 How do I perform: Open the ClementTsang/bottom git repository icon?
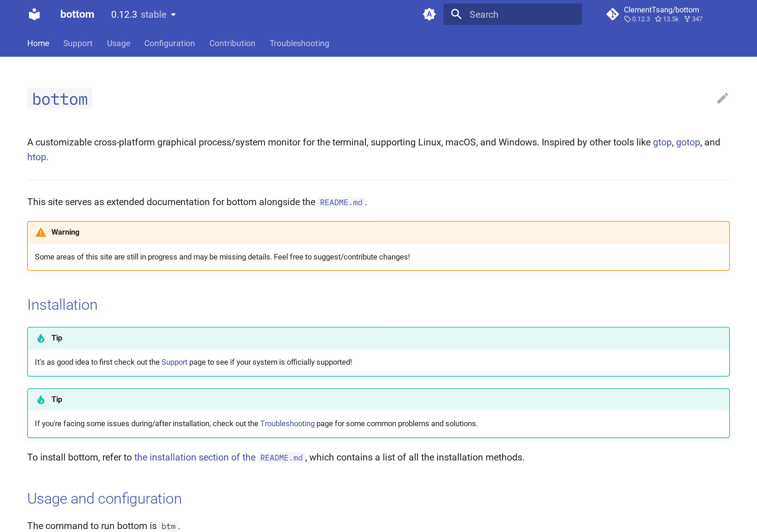(612, 14)
